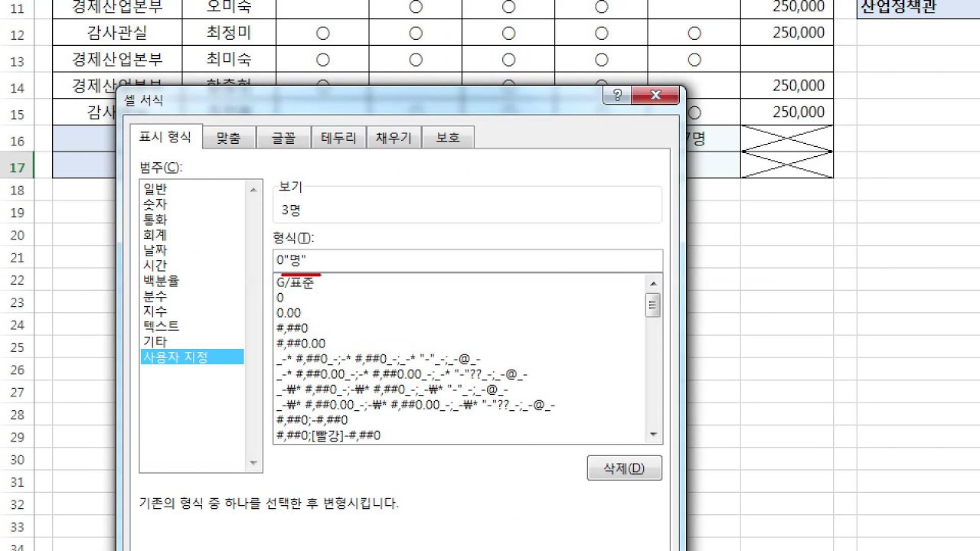Select cell 오미숙 in row 11
This screenshot has height=551, width=980.
[229, 8]
